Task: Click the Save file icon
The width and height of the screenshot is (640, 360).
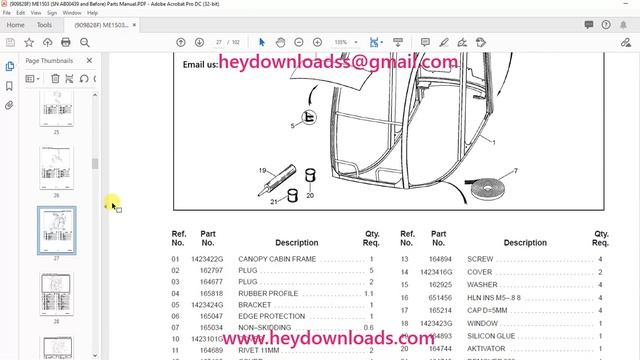Action: tap(10, 42)
